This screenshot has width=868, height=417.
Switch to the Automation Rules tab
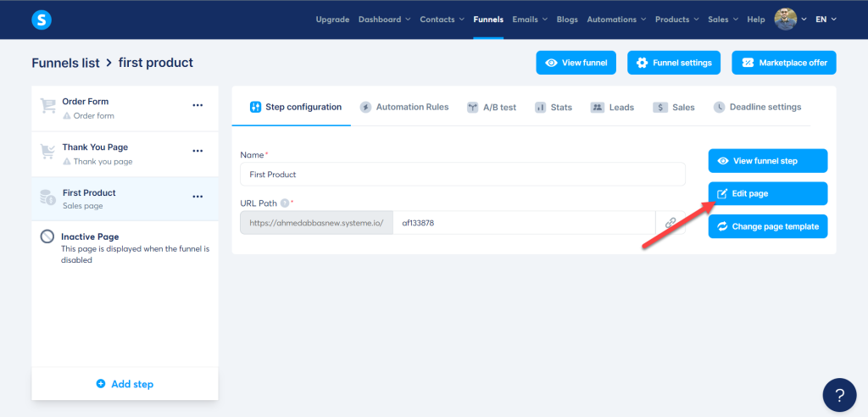(404, 108)
